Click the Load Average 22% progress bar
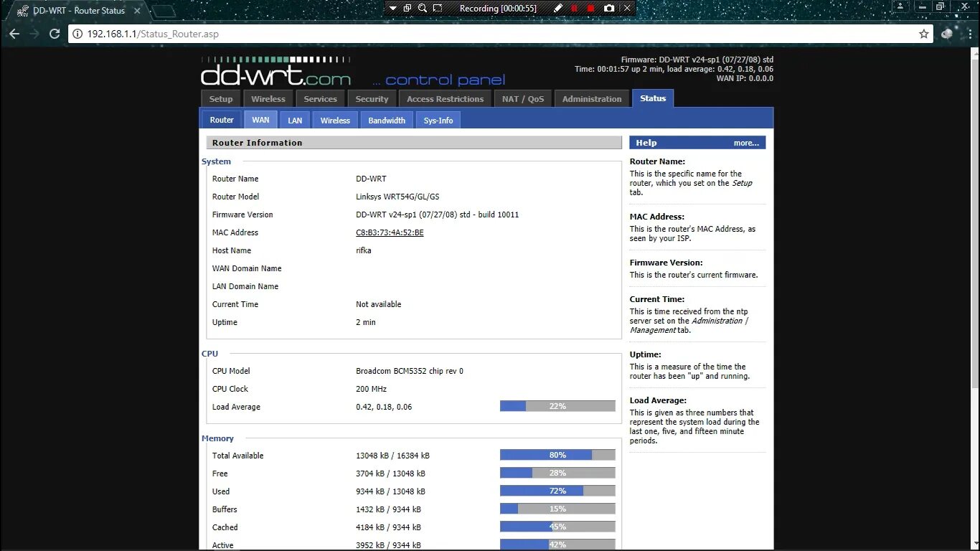Image resolution: width=980 pixels, height=551 pixels. [557, 406]
